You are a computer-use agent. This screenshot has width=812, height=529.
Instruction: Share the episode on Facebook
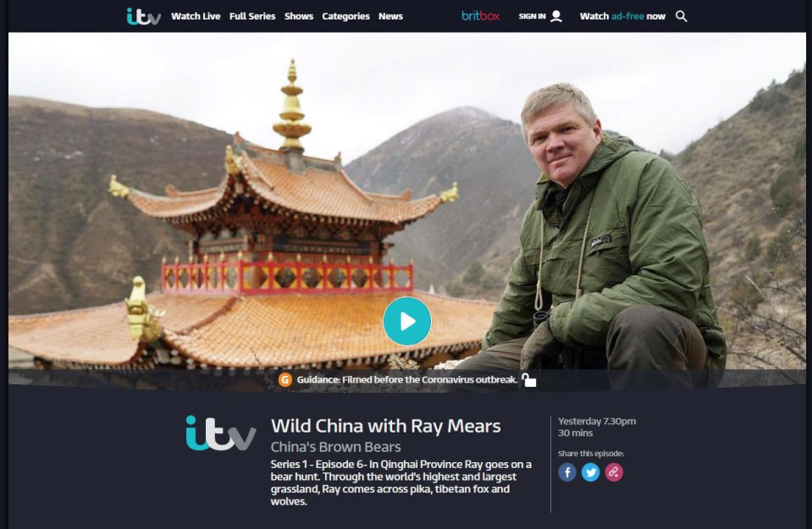(567, 472)
